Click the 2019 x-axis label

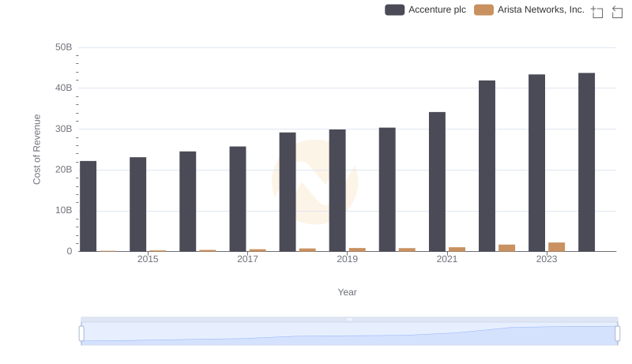(x=347, y=259)
